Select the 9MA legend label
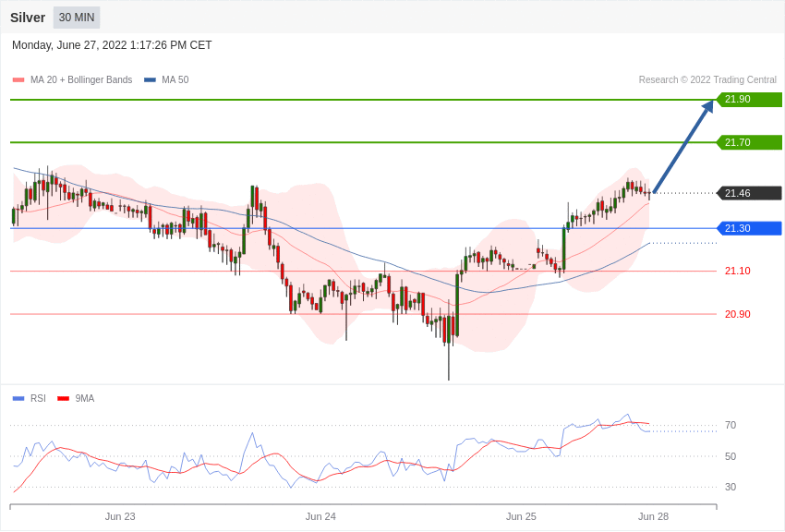Viewport: 785px width, 532px height. pos(85,398)
